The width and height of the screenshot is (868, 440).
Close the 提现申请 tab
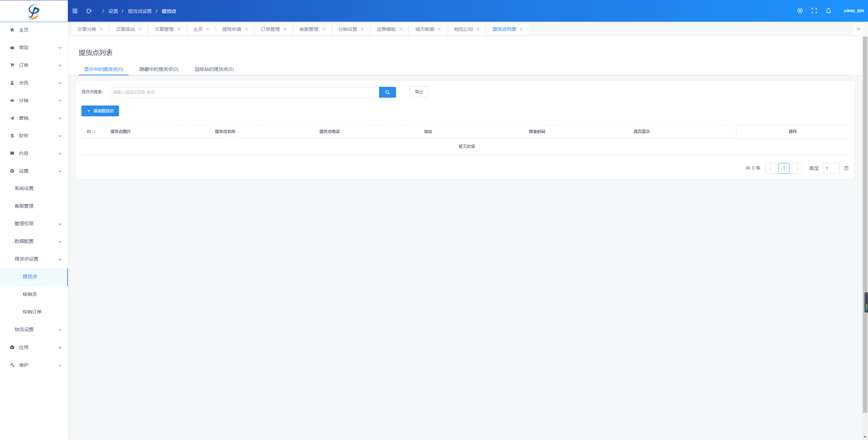[x=246, y=29]
